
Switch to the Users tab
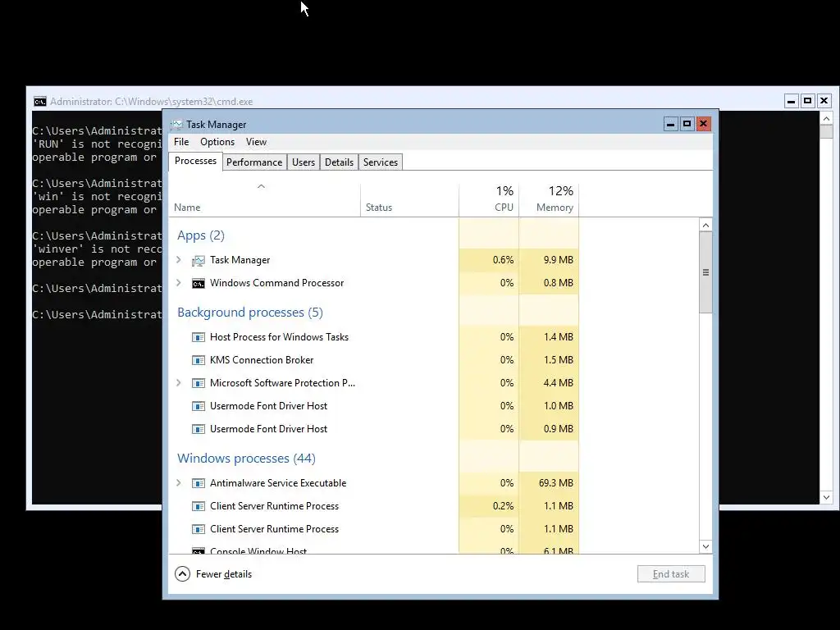click(x=304, y=162)
